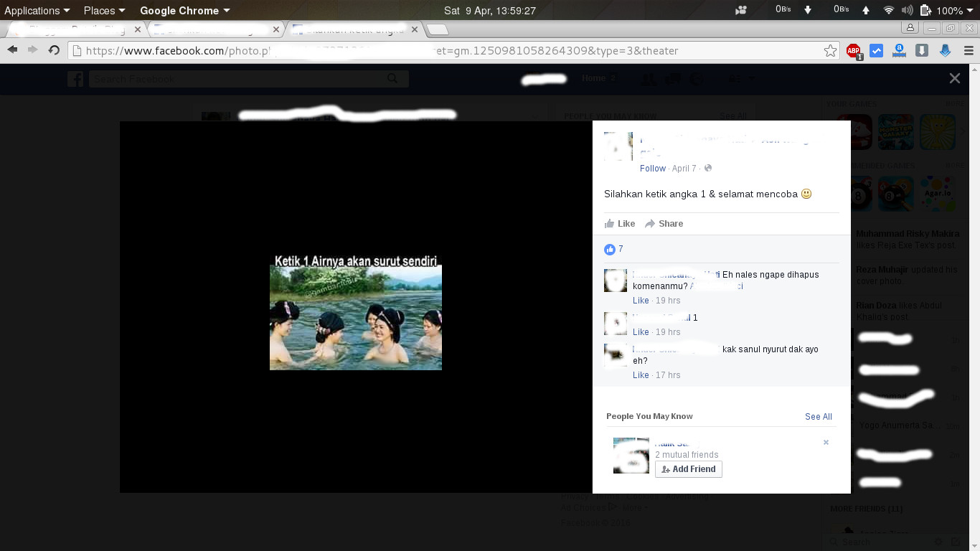Viewport: 980px width, 551px height.
Task: Open the Agar.io game icon
Action: (938, 193)
